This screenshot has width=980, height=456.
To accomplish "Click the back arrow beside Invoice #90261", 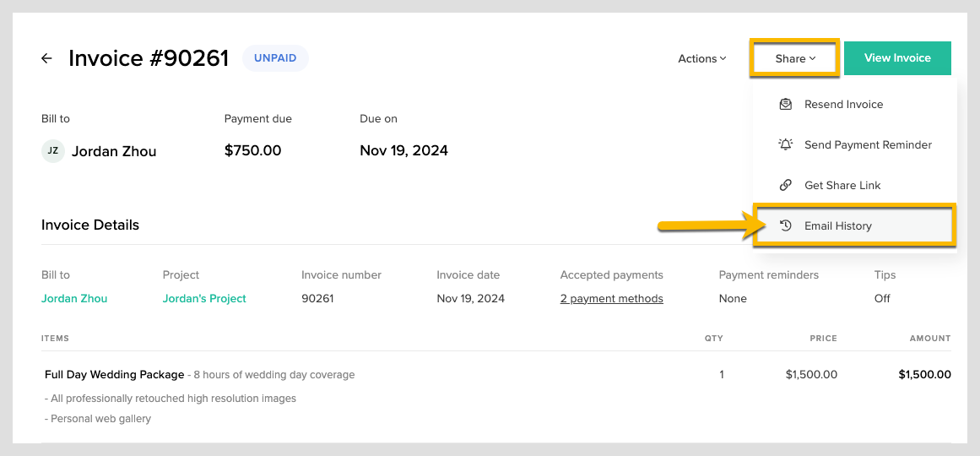I will pos(46,58).
